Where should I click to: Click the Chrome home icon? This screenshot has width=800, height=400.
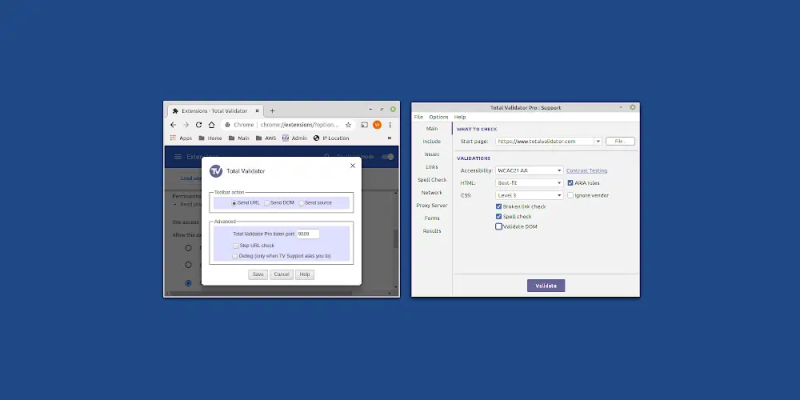pyautogui.click(x=211, y=125)
